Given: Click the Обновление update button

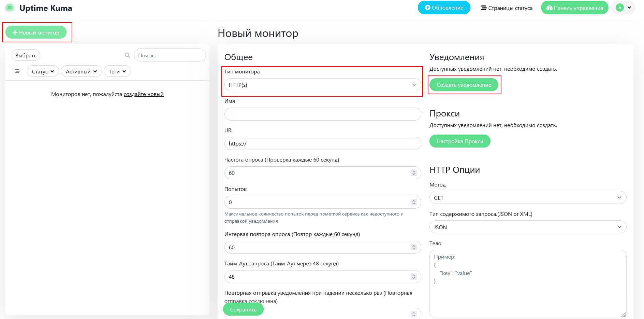Looking at the screenshot, I should 444,8.
